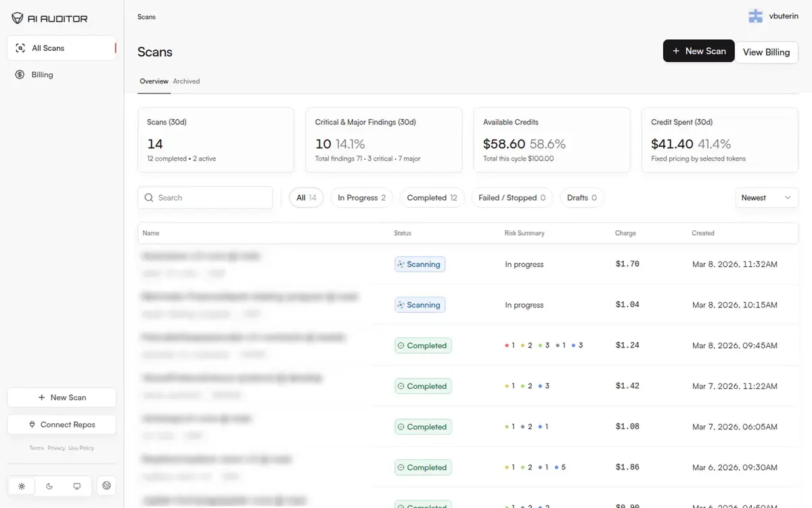This screenshot has width=812, height=508.
Task: Open the Newest sort dropdown
Action: point(766,198)
